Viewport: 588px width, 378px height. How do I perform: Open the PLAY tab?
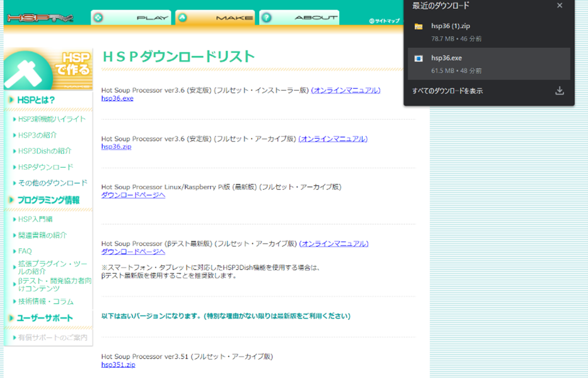pyautogui.click(x=131, y=18)
